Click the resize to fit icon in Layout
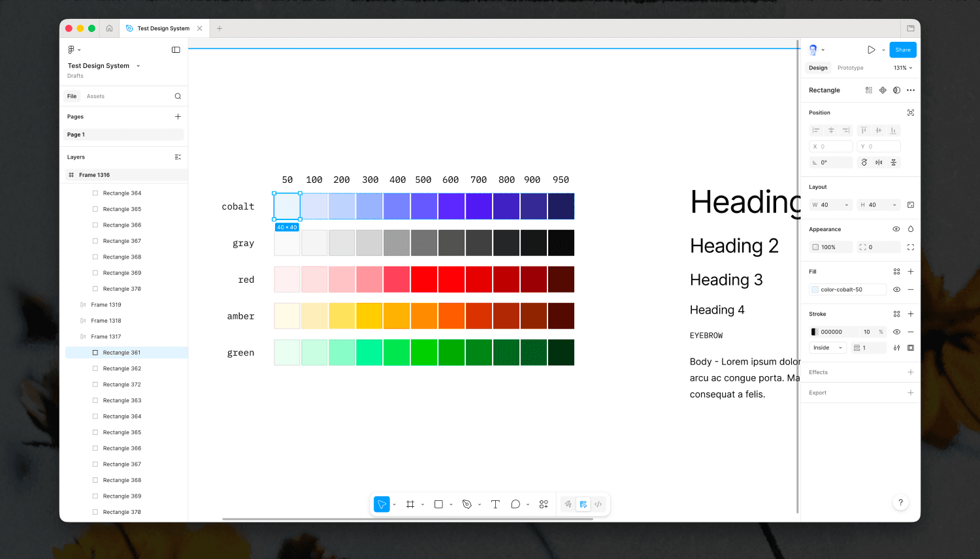The image size is (980, 559). (911, 205)
